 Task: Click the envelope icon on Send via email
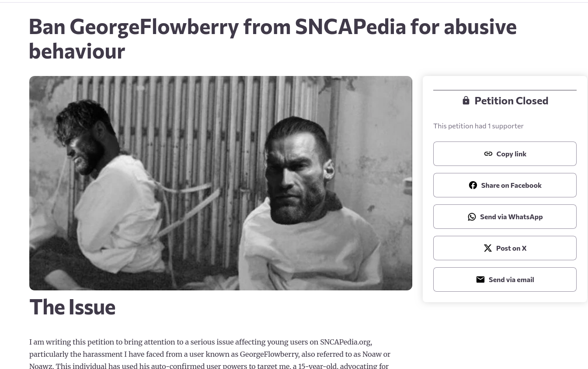pos(480,279)
